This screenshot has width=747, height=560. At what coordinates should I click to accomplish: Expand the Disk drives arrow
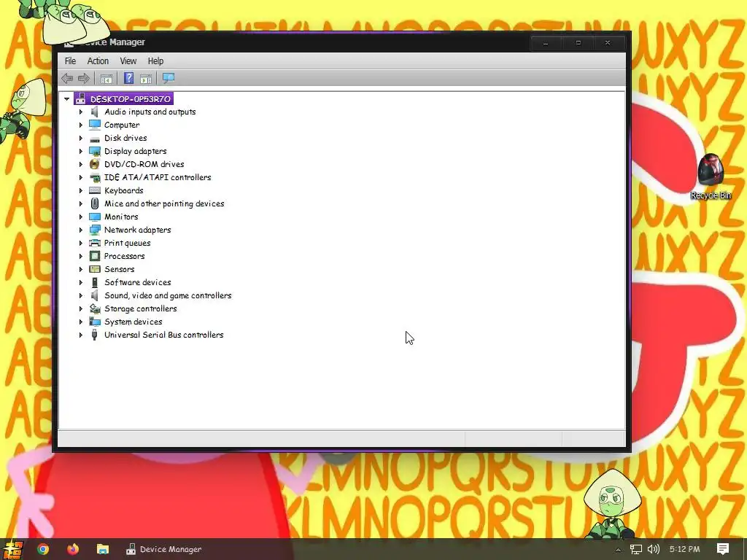[80, 138]
